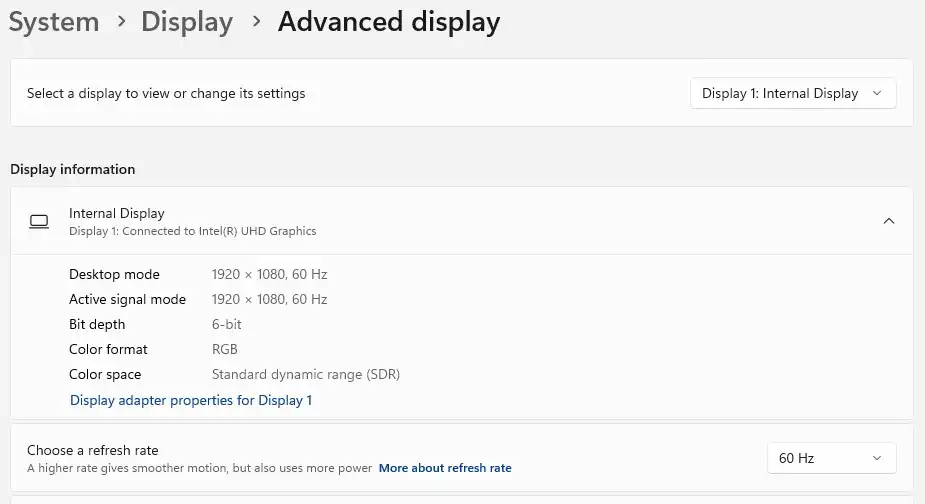Click the Select a display to view text
This screenshot has height=504, width=925.
pyautogui.click(x=166, y=93)
